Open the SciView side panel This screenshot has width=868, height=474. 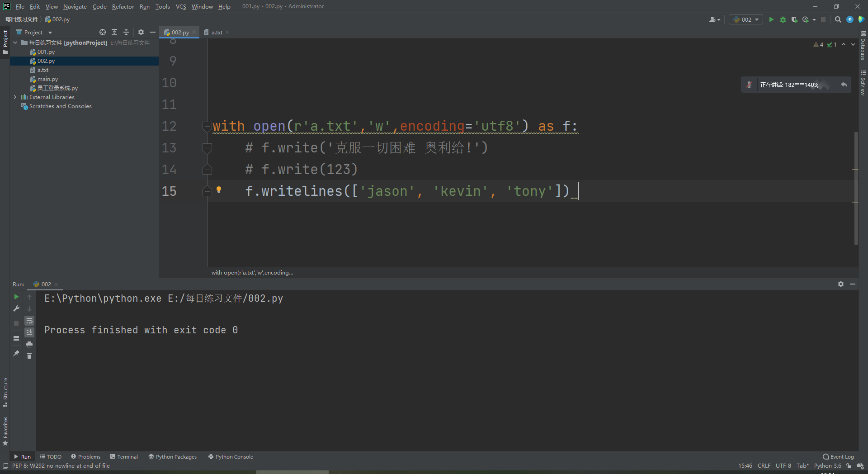863,83
